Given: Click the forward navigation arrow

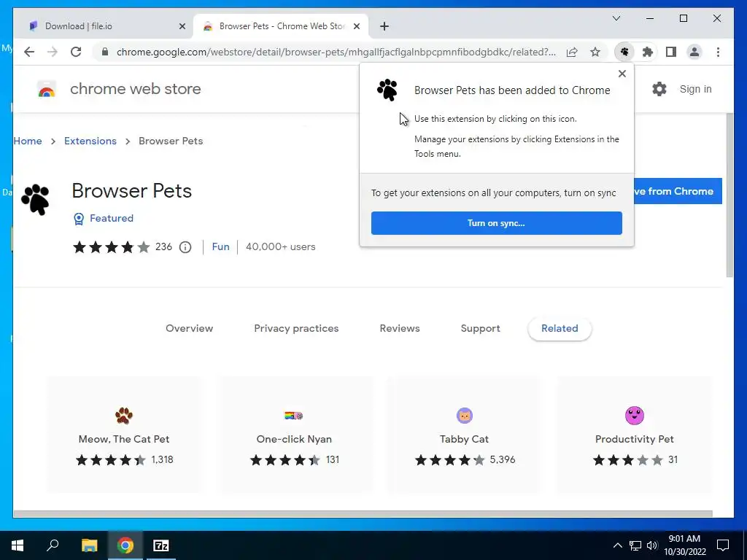Looking at the screenshot, I should click(53, 52).
